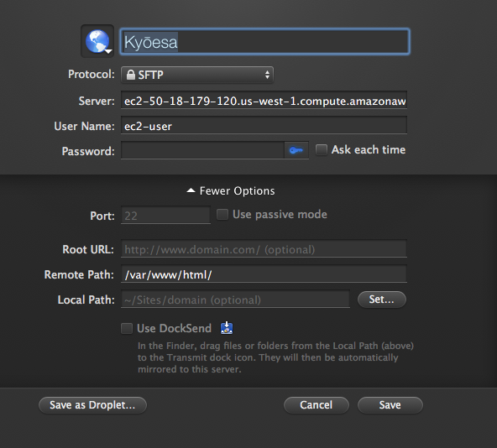The width and height of the screenshot is (497, 448).
Task: Click the User Name field with ec2-user
Action: (x=264, y=126)
